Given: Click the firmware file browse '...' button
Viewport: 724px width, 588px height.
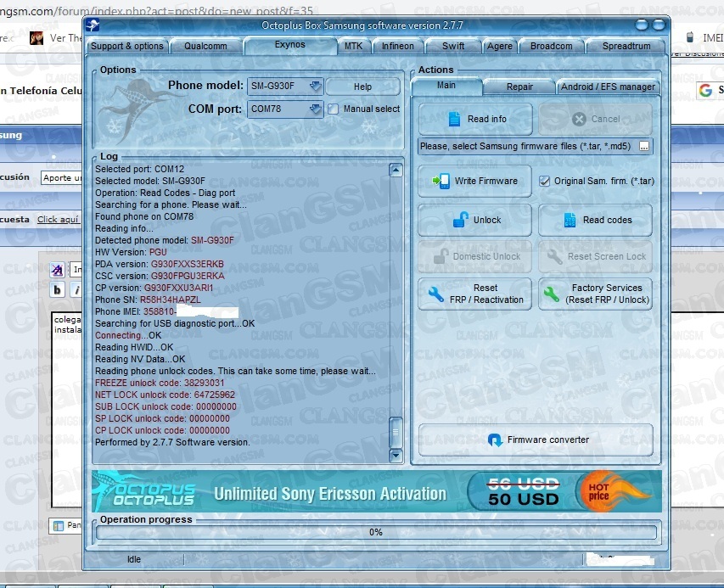Looking at the screenshot, I should (644, 146).
